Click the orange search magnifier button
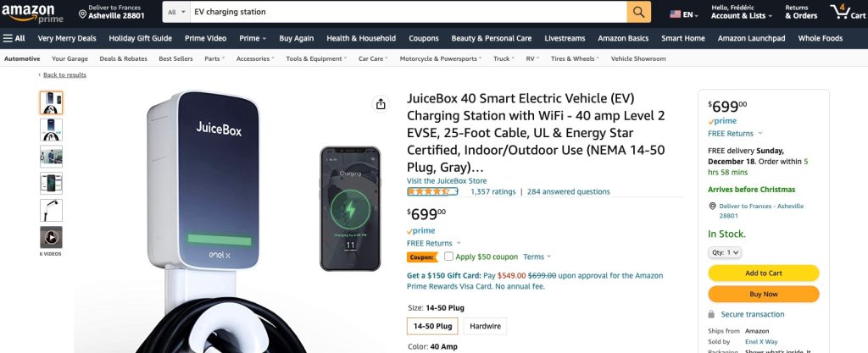868x353 pixels. click(x=638, y=13)
